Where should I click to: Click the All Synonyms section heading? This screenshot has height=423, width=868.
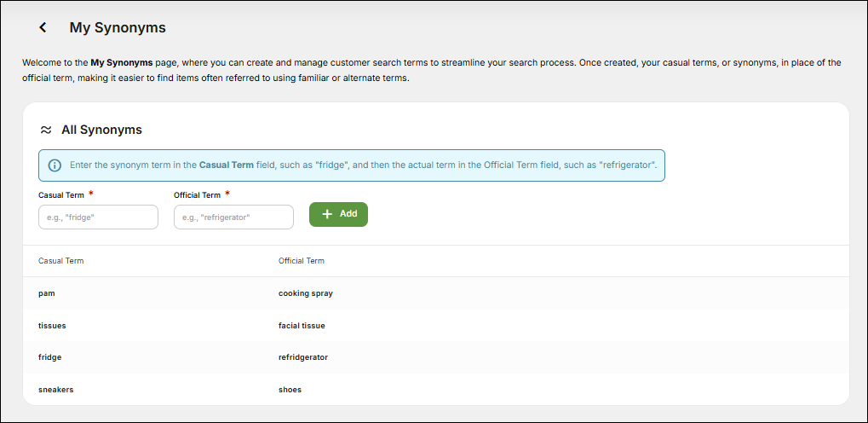click(101, 130)
